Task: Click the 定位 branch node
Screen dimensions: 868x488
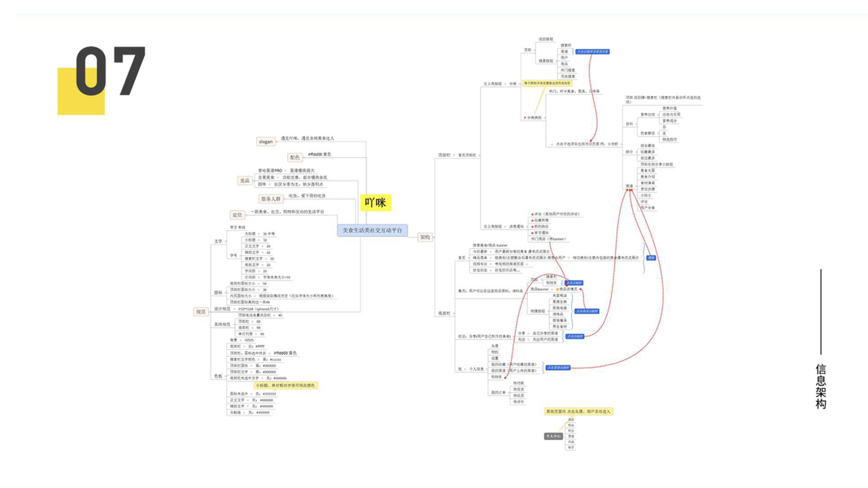Action: click(x=238, y=215)
